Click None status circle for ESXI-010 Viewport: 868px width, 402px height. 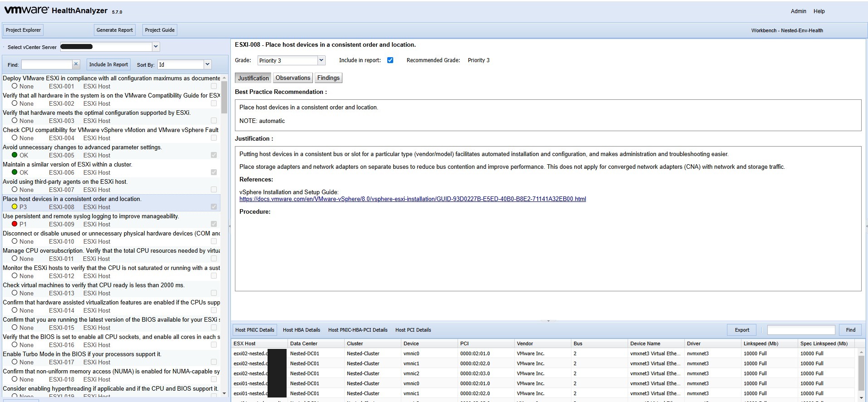pos(15,241)
